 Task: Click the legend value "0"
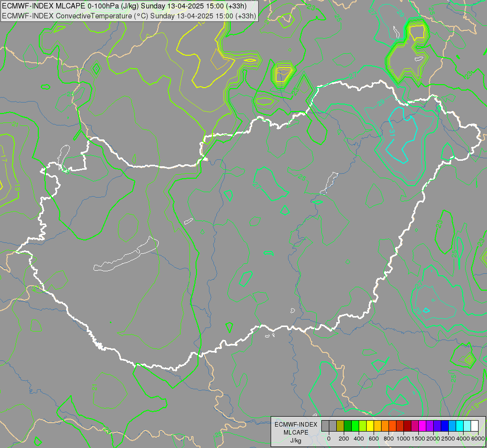point(329,439)
